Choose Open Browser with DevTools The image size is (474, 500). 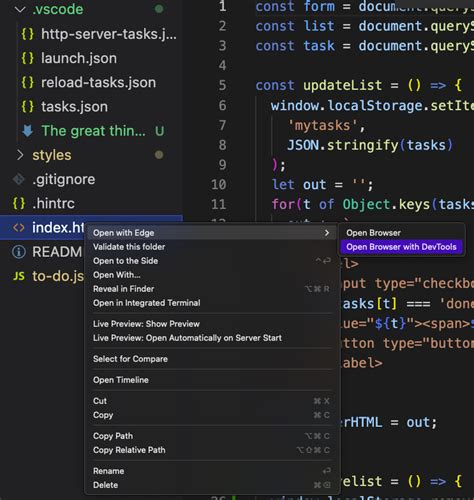[x=401, y=247]
